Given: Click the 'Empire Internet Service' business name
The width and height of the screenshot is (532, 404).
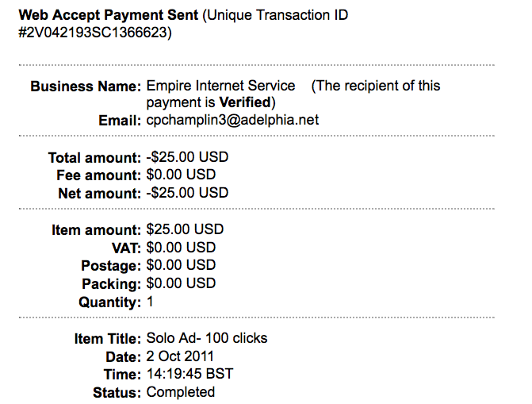Looking at the screenshot, I should coord(220,86).
